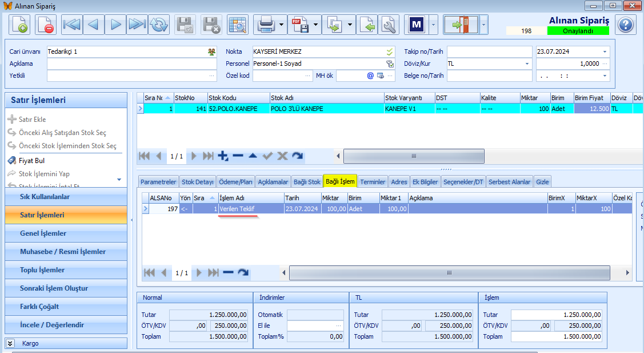This screenshot has height=353, width=644.
Task: Click the stock grid horizontal scrollbar thumb
Action: point(414,156)
